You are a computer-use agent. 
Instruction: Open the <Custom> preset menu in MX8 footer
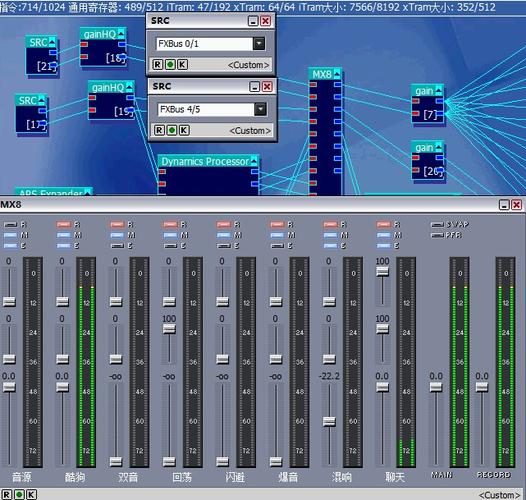[x=499, y=495]
